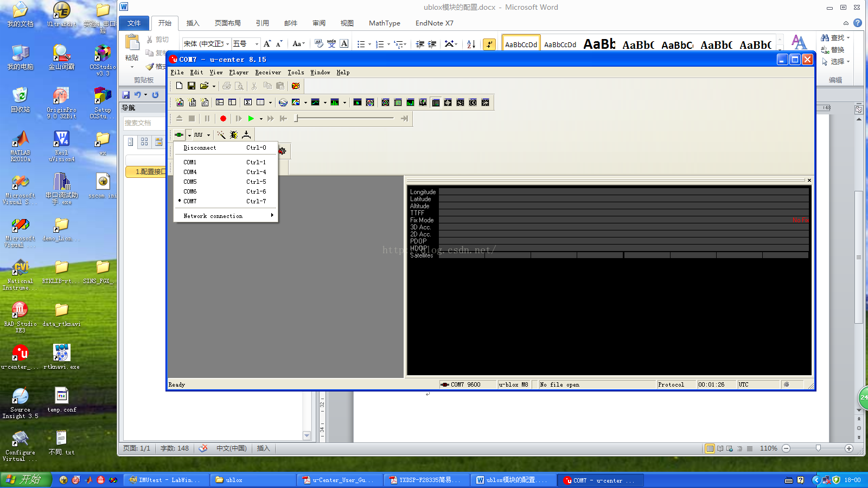Expand the Chart view dropdown arrow

(x=325, y=102)
